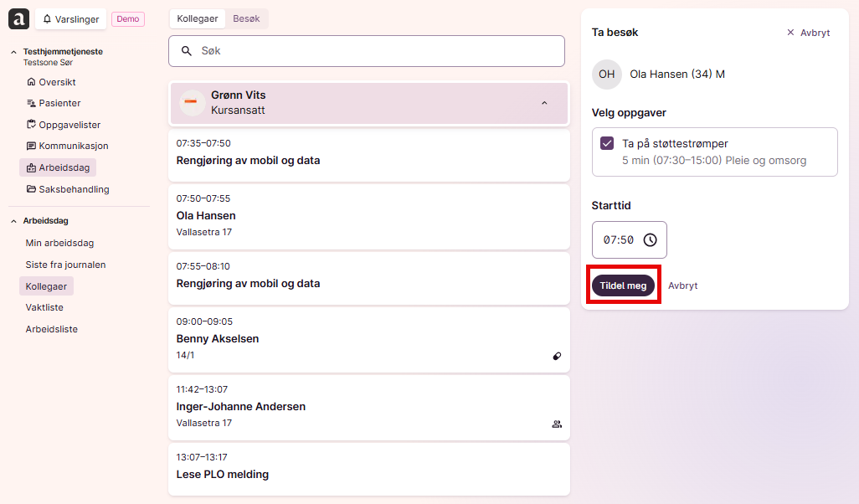Click the Demo badge
This screenshot has width=859, height=504.
point(127,19)
